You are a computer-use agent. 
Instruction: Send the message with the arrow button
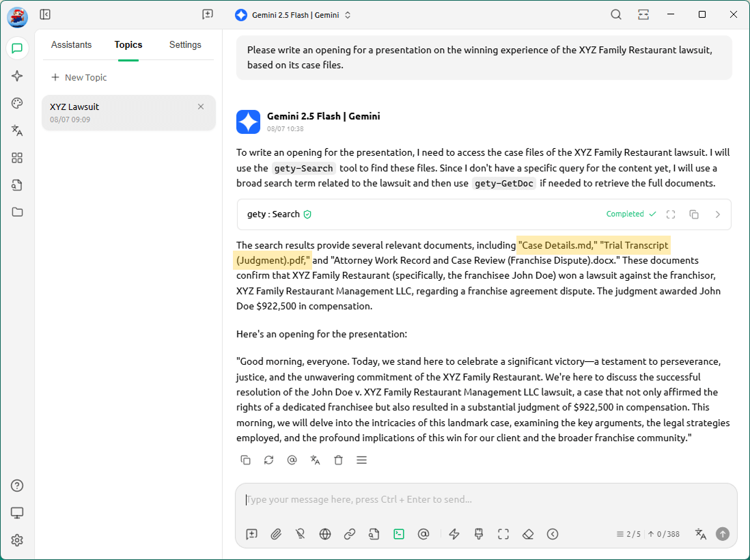pos(723,534)
